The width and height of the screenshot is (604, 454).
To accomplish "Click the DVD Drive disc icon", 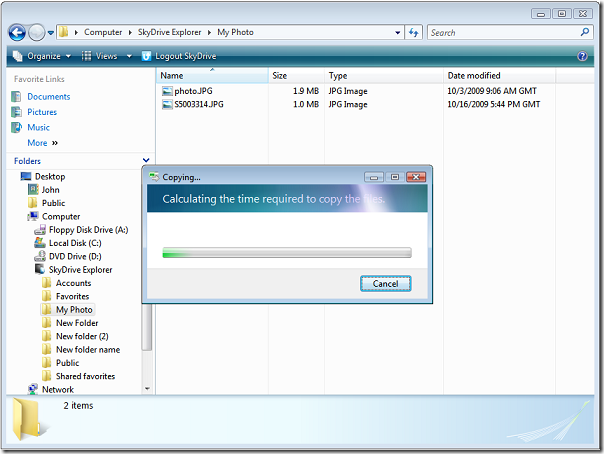I will pos(40,256).
